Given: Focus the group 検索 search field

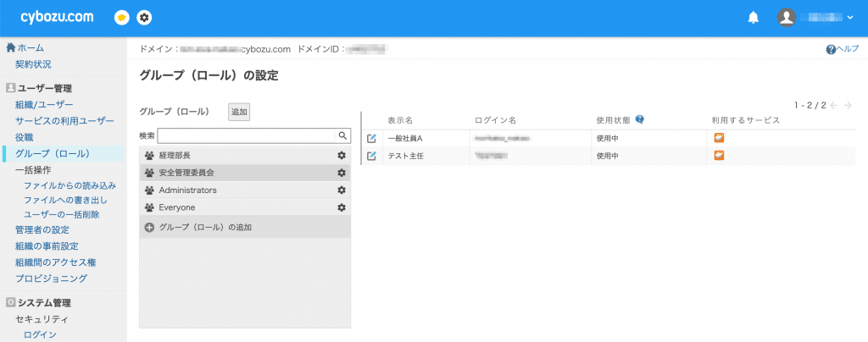Looking at the screenshot, I should tap(247, 135).
